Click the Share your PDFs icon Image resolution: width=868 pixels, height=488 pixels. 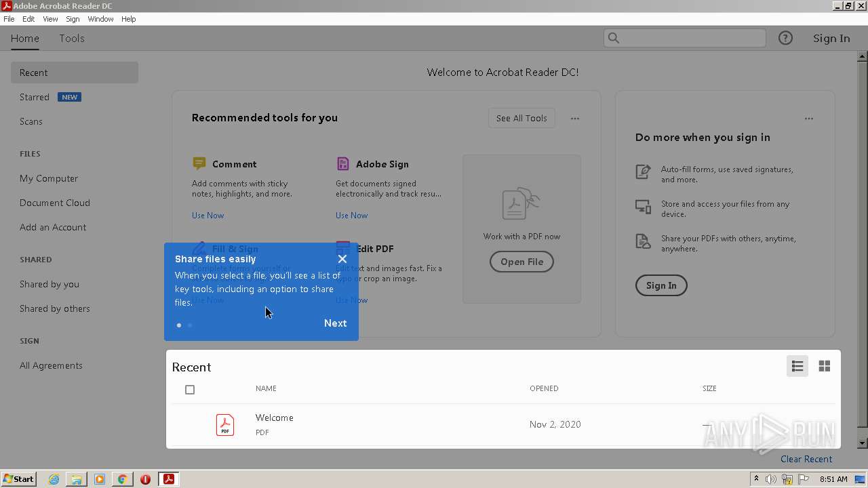[x=643, y=241]
